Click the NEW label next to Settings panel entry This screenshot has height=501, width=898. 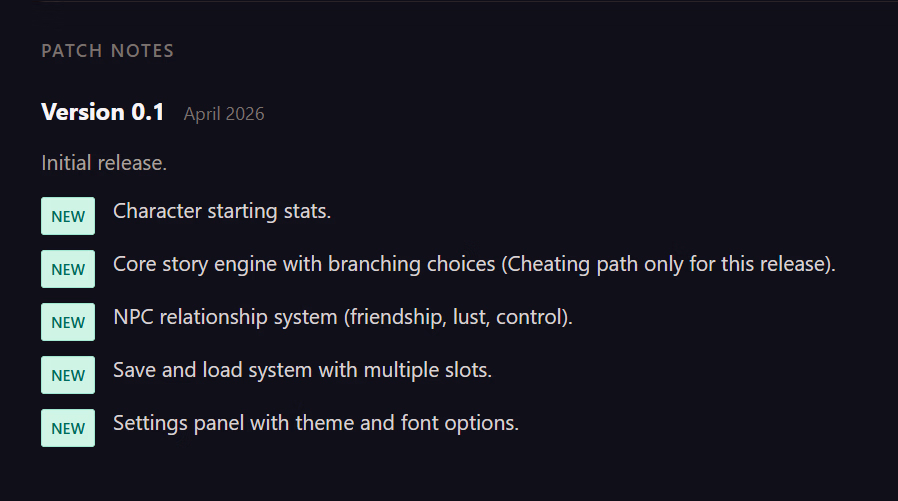(68, 428)
